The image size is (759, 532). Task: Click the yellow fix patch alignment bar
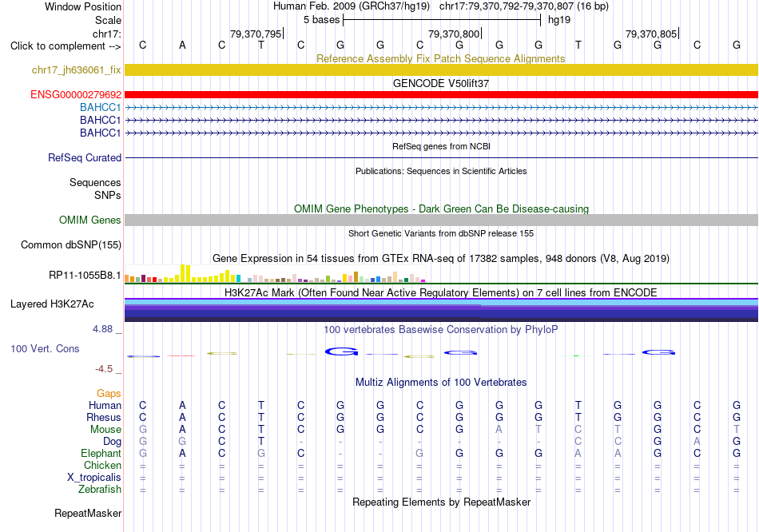[441, 69]
